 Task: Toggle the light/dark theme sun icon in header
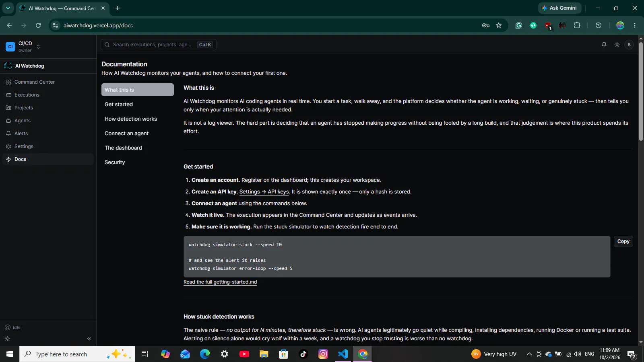pyautogui.click(x=617, y=45)
